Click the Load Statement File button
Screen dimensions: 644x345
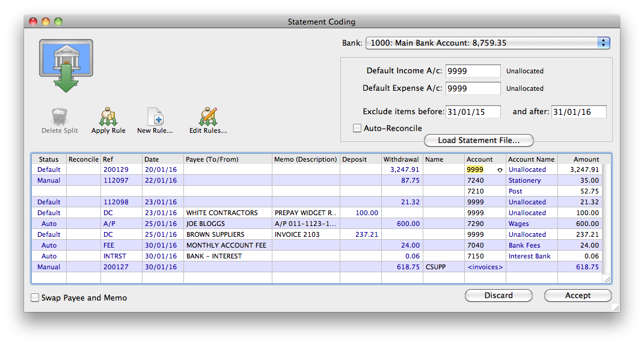[478, 140]
